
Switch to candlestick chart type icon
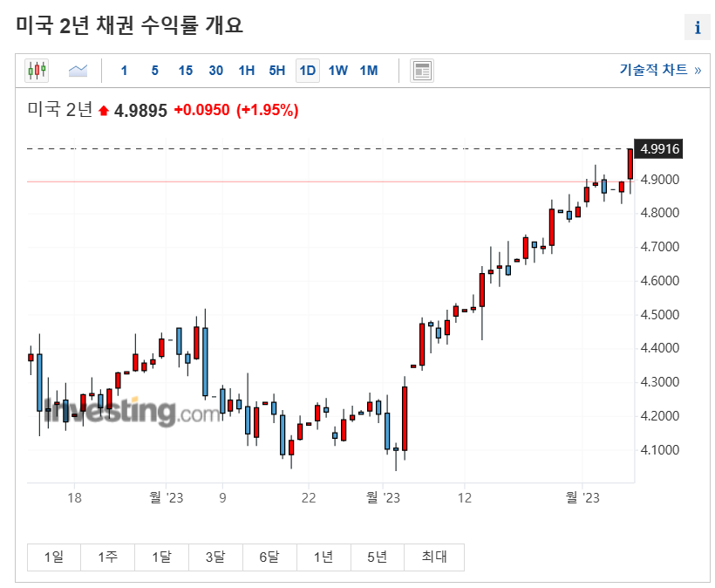point(37,71)
